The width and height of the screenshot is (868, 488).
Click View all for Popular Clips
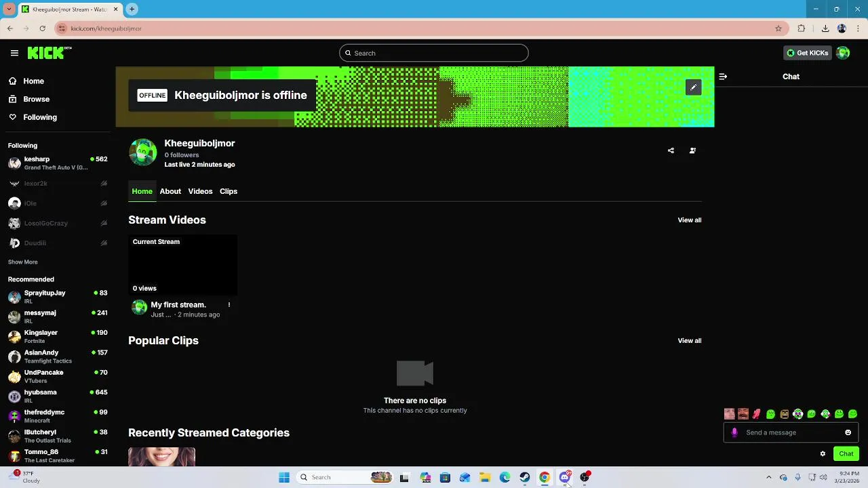tap(690, 341)
